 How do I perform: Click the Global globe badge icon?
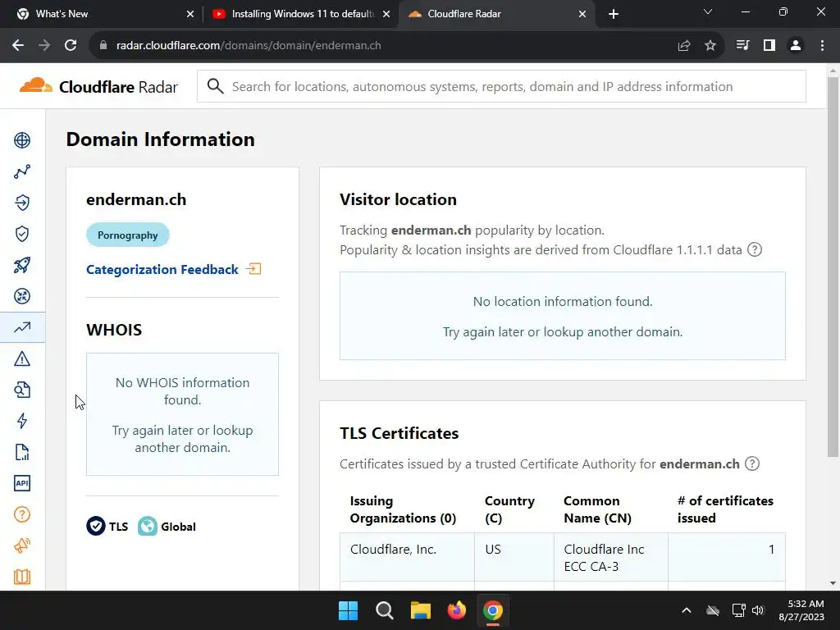coord(148,526)
